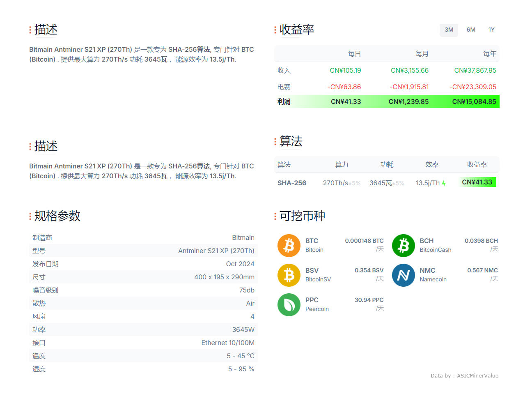Open the PPC coin name link
Screen dimensions: 532x412
[312, 300]
